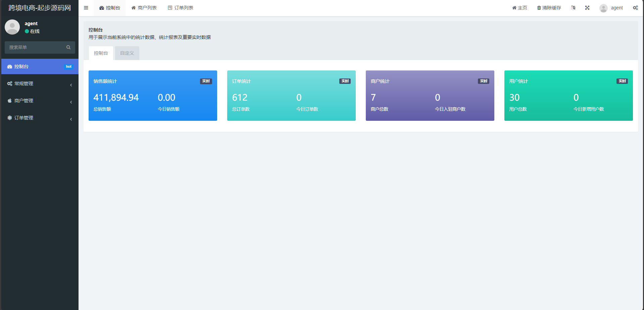Click the 总订单数 label
The width and height of the screenshot is (644, 310).
[241, 109]
